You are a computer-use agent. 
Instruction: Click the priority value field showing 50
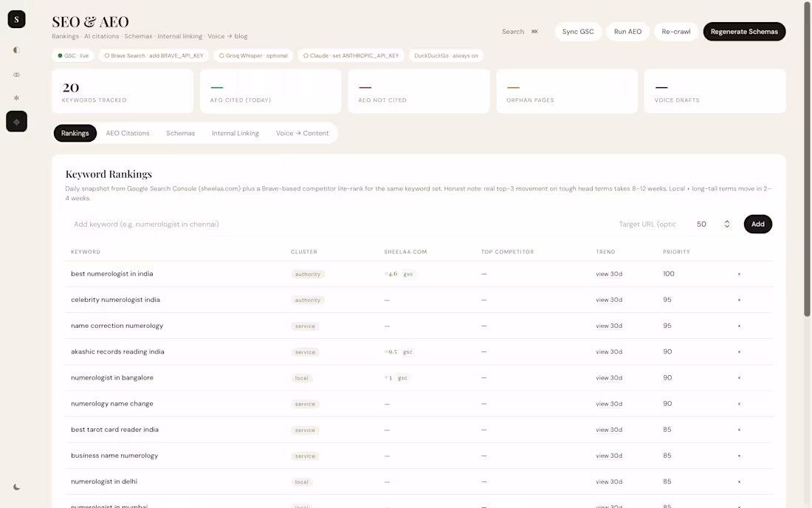pos(702,224)
